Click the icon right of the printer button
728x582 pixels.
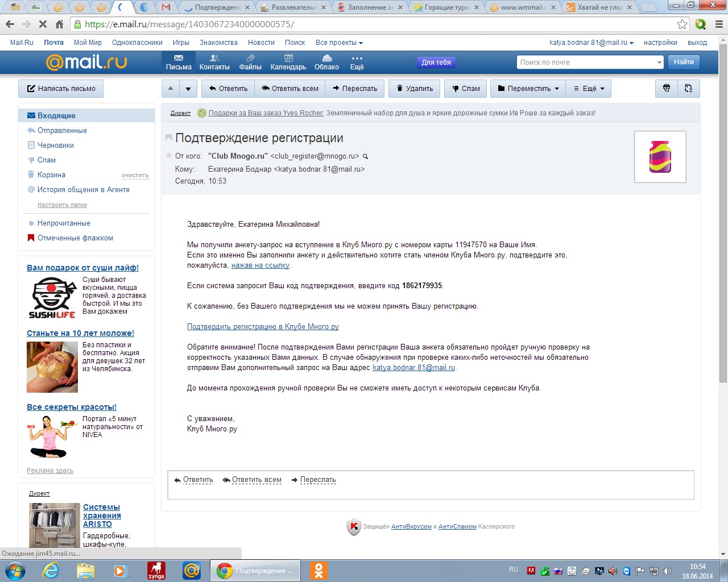tap(688, 88)
